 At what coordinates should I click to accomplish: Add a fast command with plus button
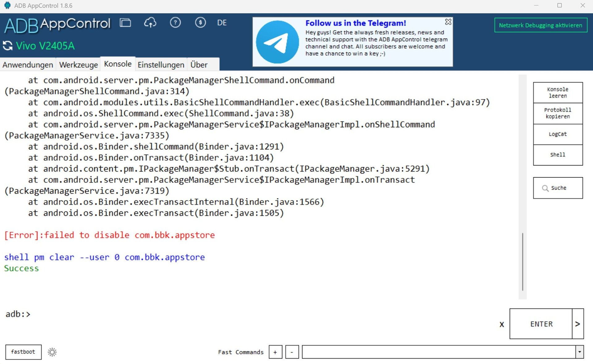[x=275, y=352]
